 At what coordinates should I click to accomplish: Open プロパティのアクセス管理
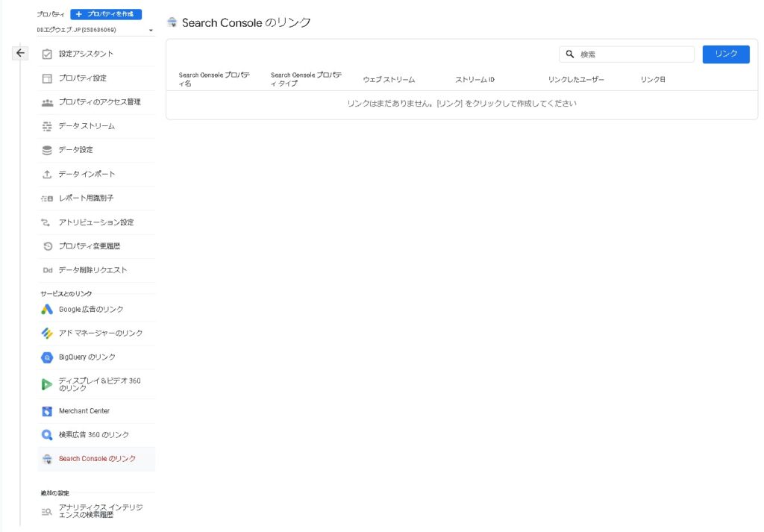[99, 102]
